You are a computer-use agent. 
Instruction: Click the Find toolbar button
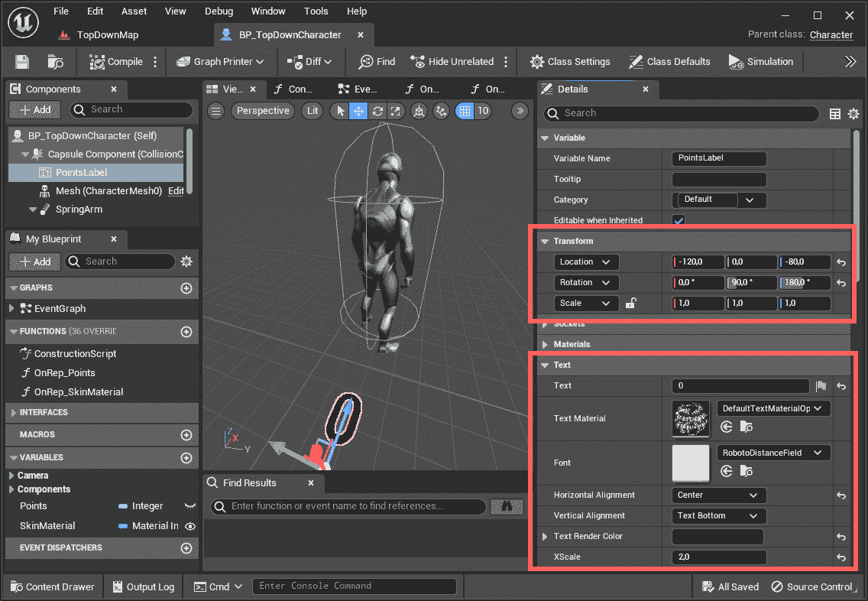pyautogui.click(x=377, y=62)
